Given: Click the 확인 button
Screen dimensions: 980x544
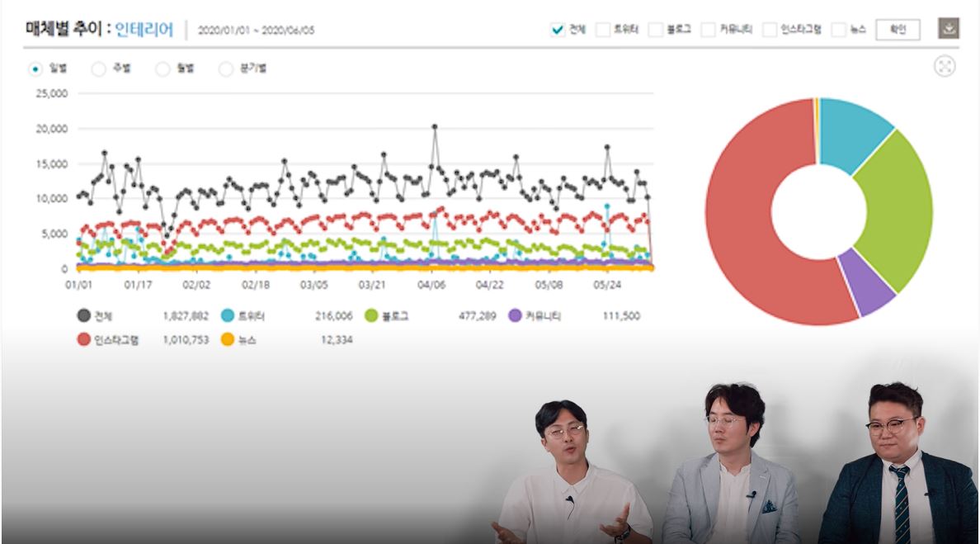Looking at the screenshot, I should tap(898, 30).
